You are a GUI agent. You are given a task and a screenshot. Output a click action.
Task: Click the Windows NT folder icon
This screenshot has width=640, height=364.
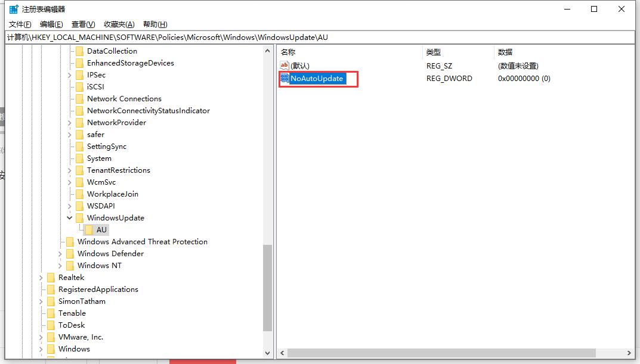tap(70, 265)
